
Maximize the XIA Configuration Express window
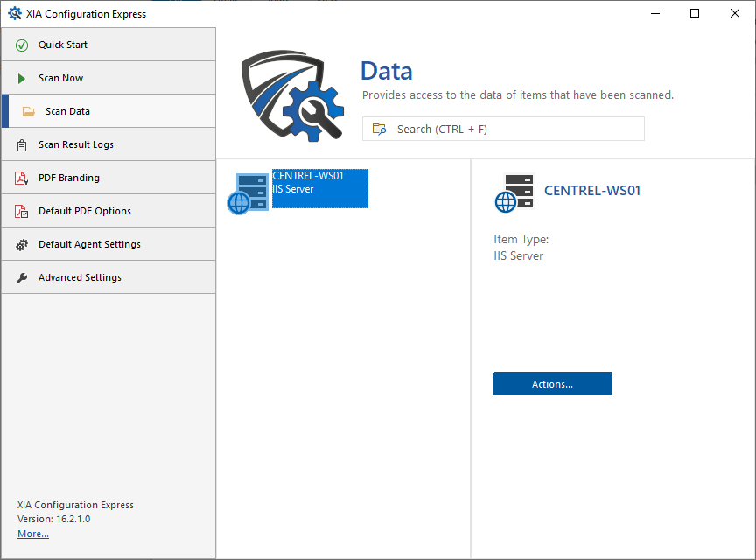tap(695, 13)
